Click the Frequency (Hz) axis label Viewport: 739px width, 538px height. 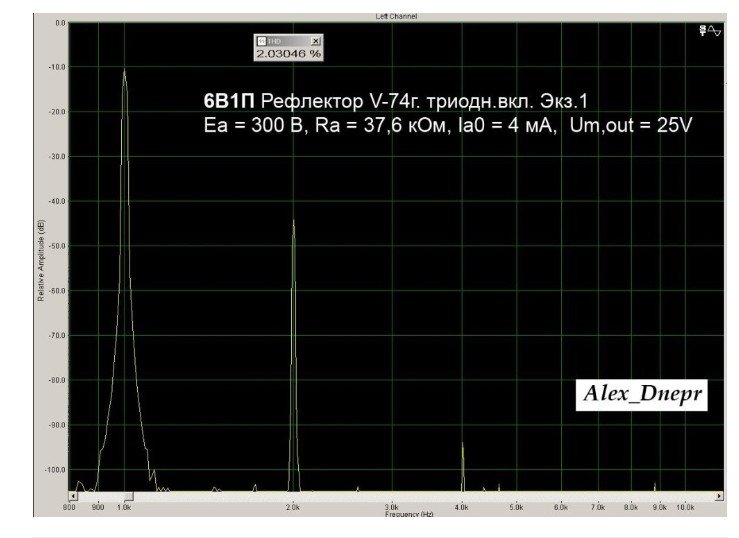[409, 514]
